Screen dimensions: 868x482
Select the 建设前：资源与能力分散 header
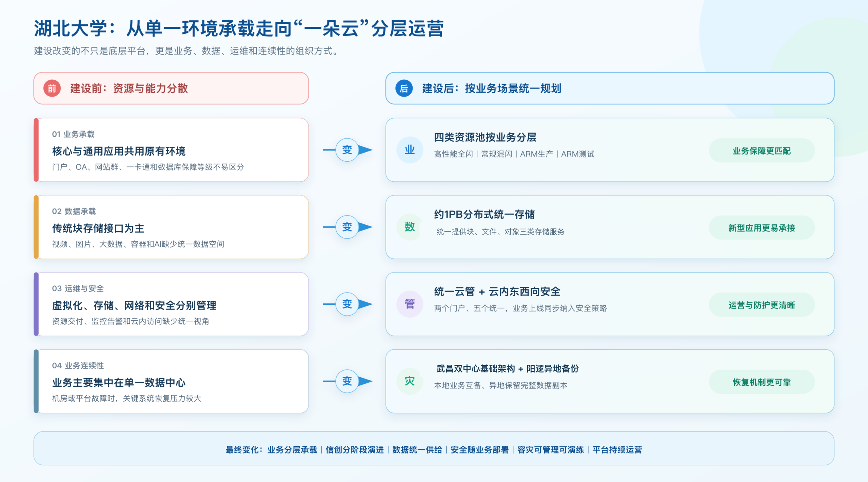[171, 88]
